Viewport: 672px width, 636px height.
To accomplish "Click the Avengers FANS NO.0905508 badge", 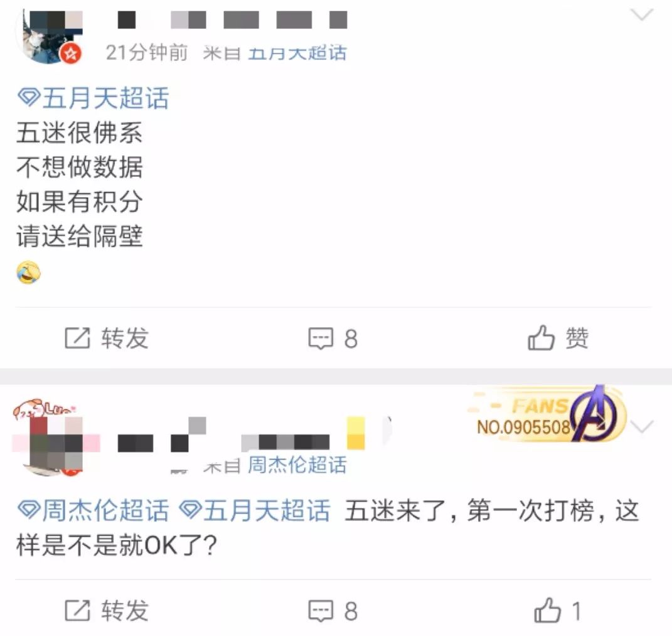I will (x=547, y=414).
